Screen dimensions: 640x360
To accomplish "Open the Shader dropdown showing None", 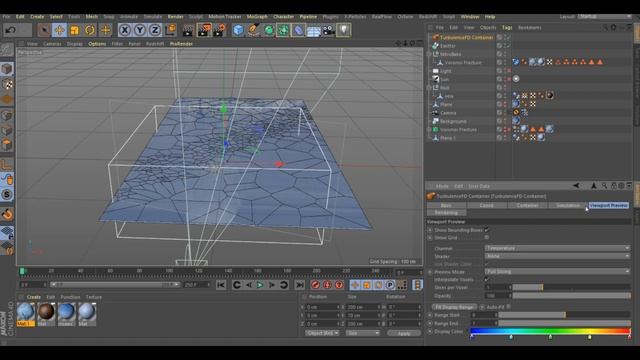I will (557, 256).
